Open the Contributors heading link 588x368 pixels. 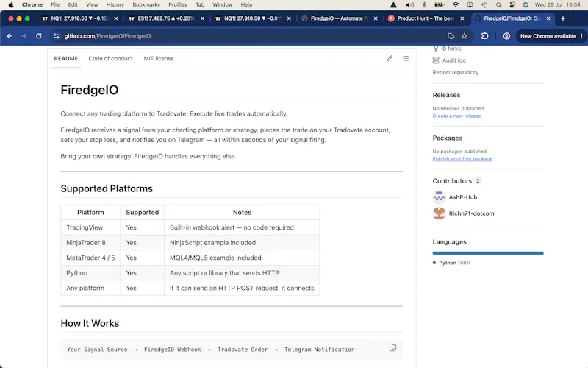point(452,180)
